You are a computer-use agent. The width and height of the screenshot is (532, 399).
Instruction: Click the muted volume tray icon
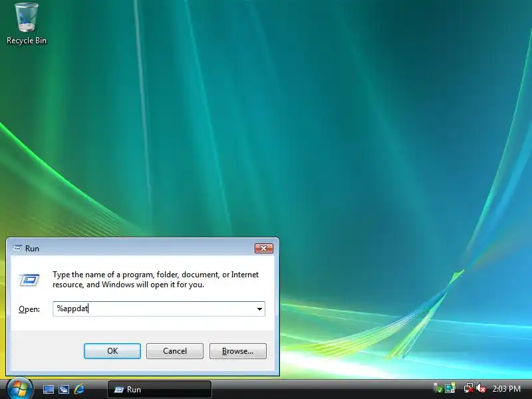pyautogui.click(x=480, y=388)
